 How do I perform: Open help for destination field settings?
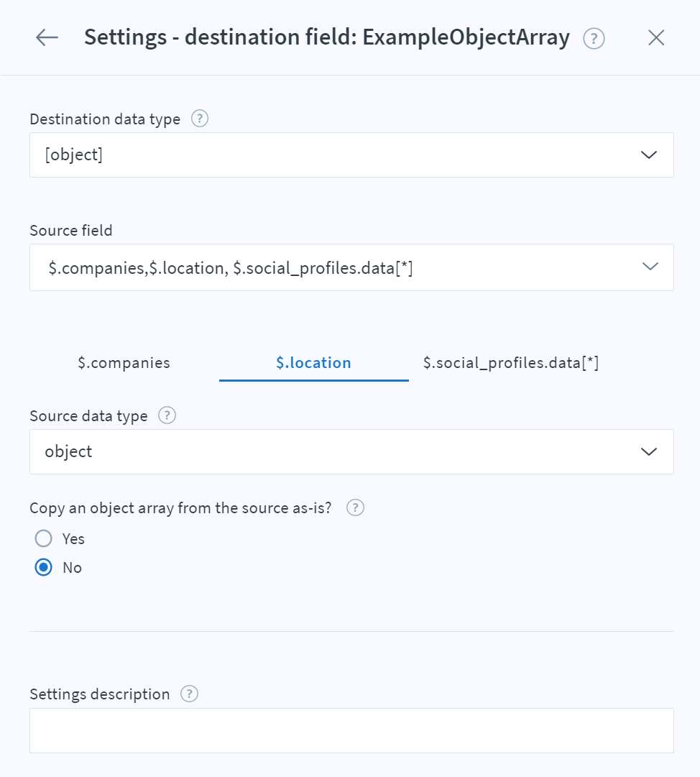point(594,38)
